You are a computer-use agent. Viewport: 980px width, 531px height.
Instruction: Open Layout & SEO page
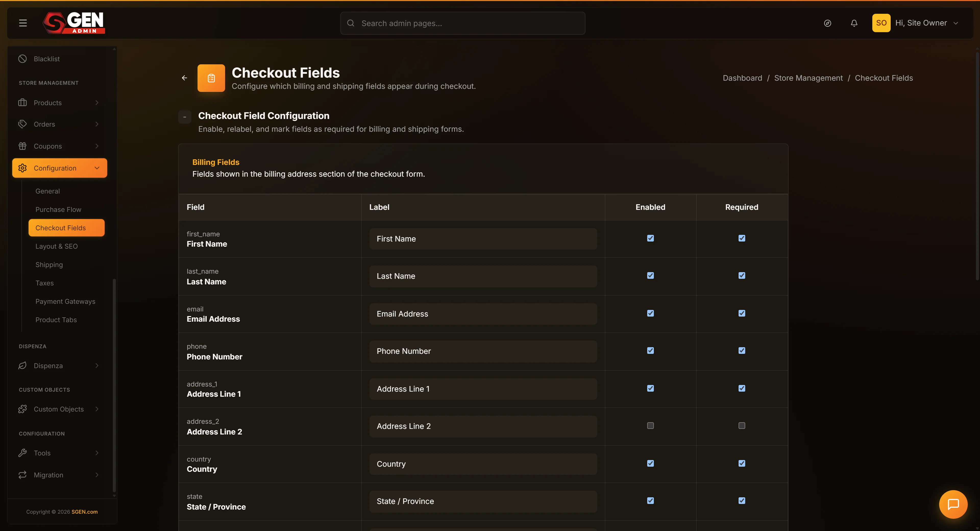click(56, 246)
